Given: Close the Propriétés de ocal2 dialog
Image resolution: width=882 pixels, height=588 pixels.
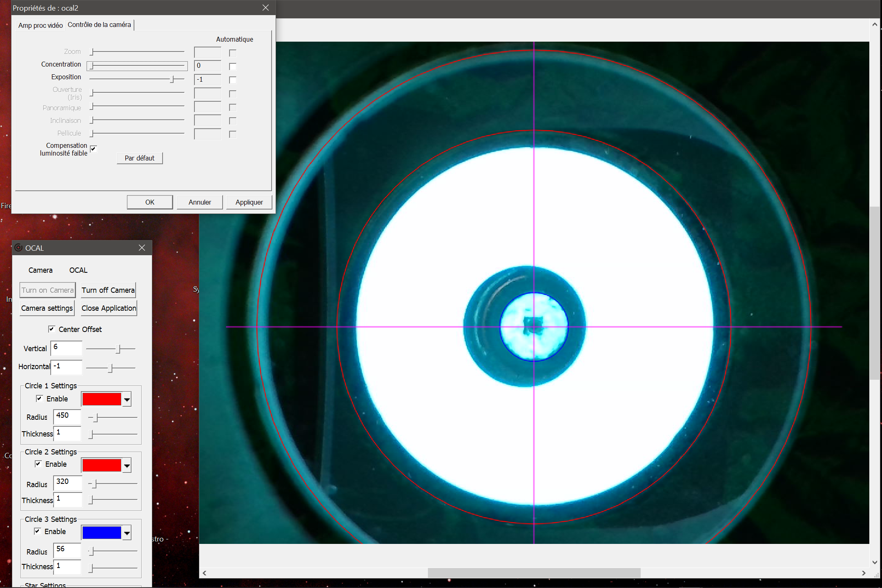Looking at the screenshot, I should (265, 8).
